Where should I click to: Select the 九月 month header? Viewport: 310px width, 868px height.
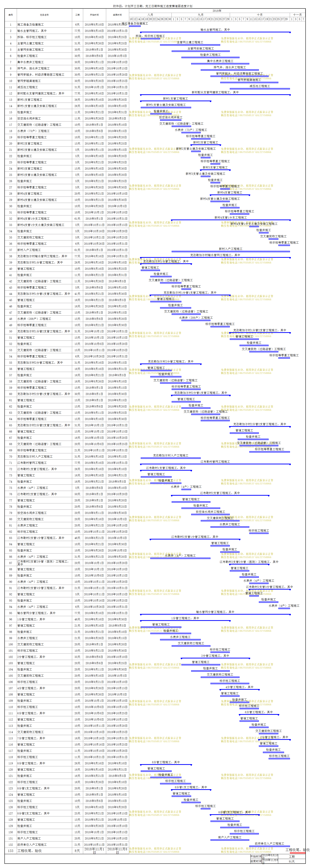click(201, 15)
